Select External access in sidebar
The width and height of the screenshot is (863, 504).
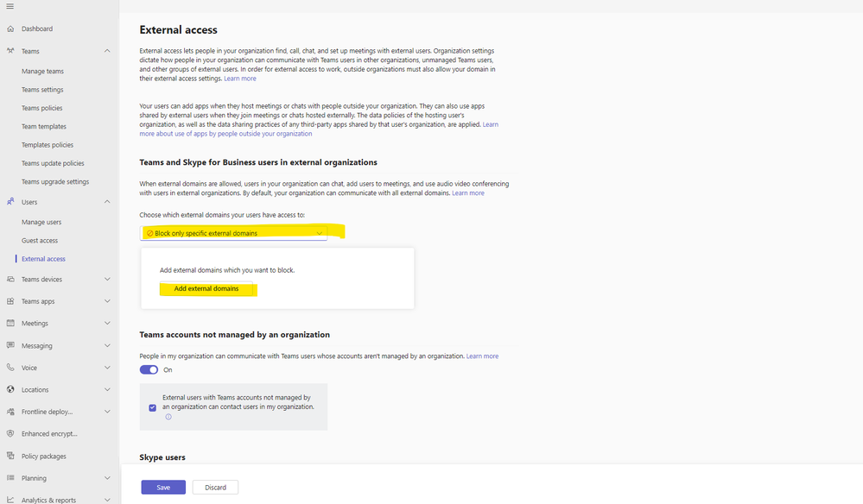(x=43, y=259)
